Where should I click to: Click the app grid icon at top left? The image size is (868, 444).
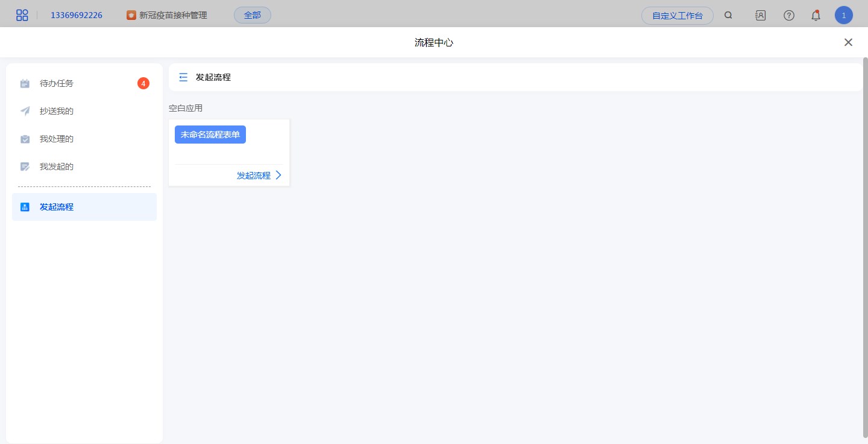pos(22,16)
